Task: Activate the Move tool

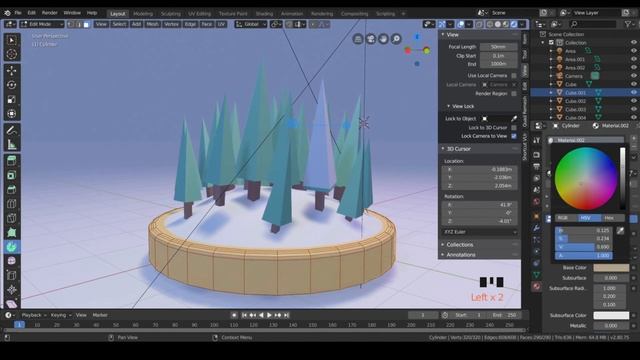Action: (11, 71)
